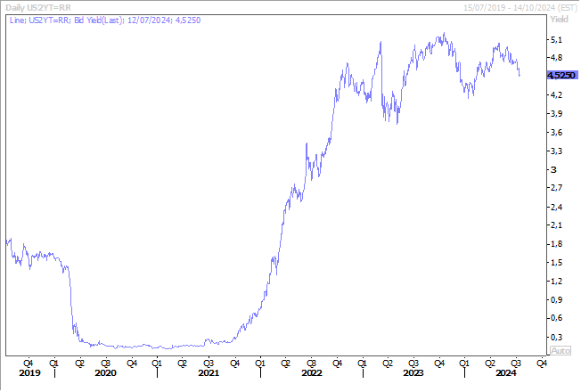This screenshot has width=581, height=392.
Task: Select the 2023 year label
Action: pyautogui.click(x=413, y=372)
